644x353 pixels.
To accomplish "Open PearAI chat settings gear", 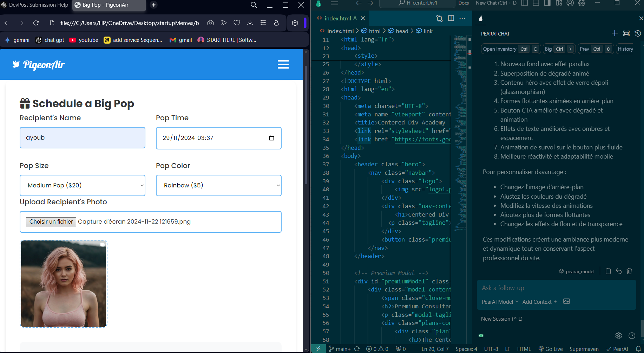I will pyautogui.click(x=619, y=336).
